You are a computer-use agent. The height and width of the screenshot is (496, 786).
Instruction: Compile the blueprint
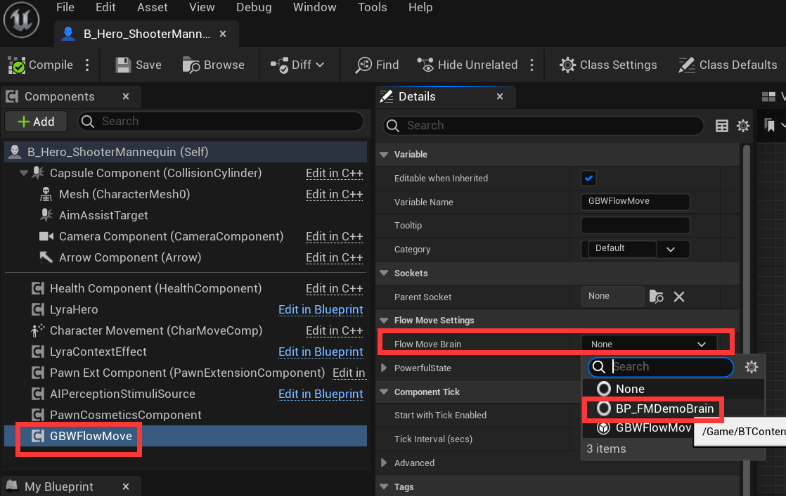[x=41, y=65]
